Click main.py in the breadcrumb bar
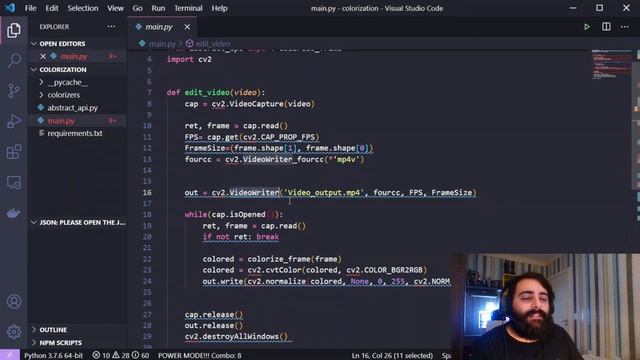 click(x=162, y=44)
